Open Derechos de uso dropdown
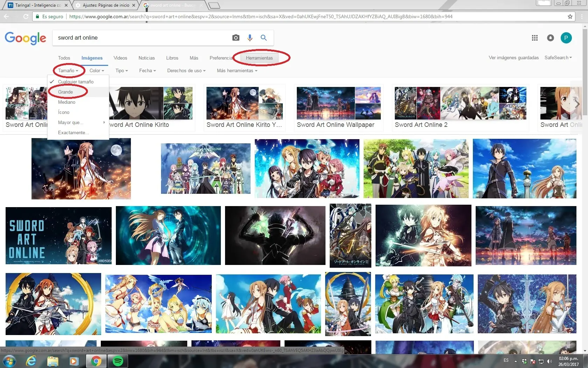Screen dimensions: 588x368 click(186, 70)
